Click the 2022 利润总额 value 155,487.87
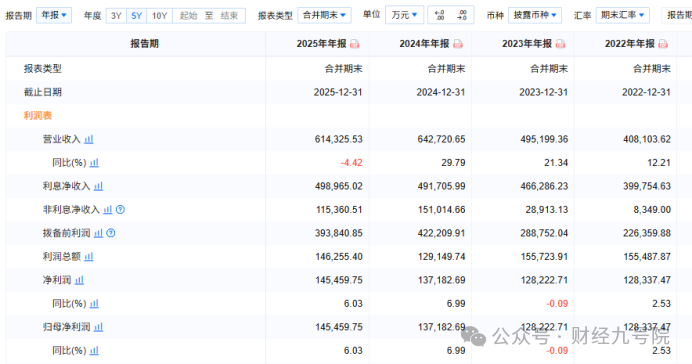Viewport: 692px width, 364px height. pos(647,257)
